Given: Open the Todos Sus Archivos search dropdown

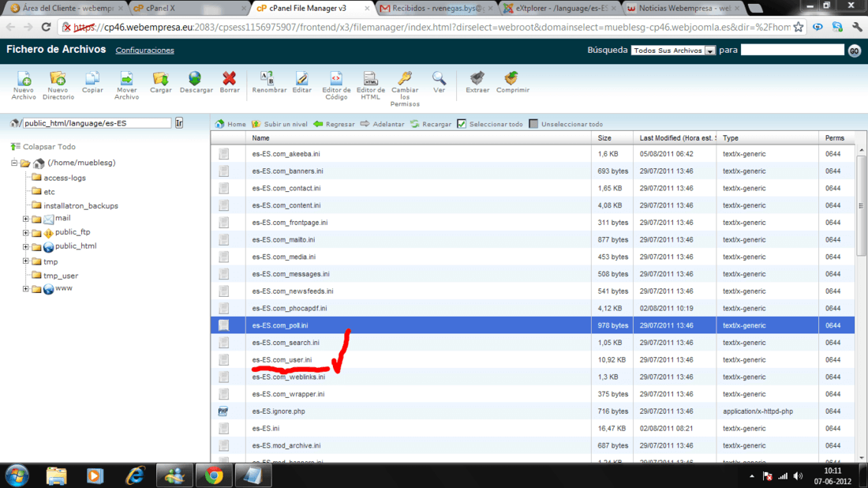Looking at the screenshot, I should (x=673, y=51).
